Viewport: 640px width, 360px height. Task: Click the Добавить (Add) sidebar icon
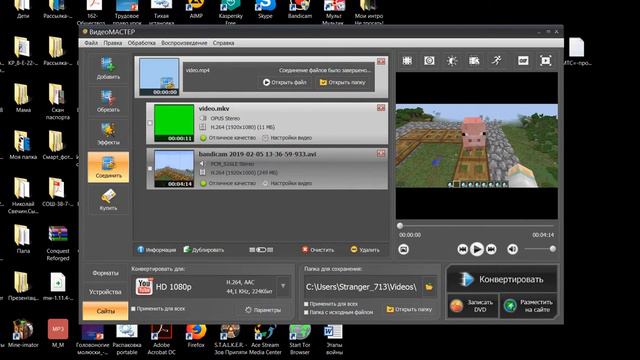point(108,68)
